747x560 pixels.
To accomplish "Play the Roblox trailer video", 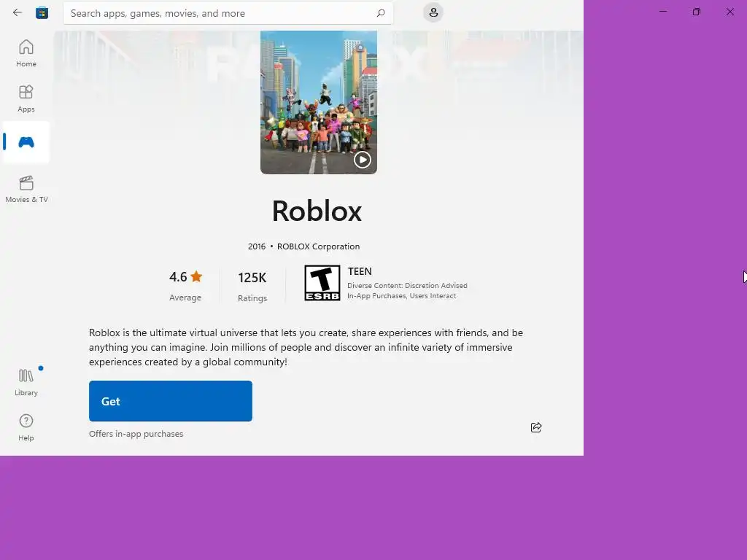I will point(362,160).
